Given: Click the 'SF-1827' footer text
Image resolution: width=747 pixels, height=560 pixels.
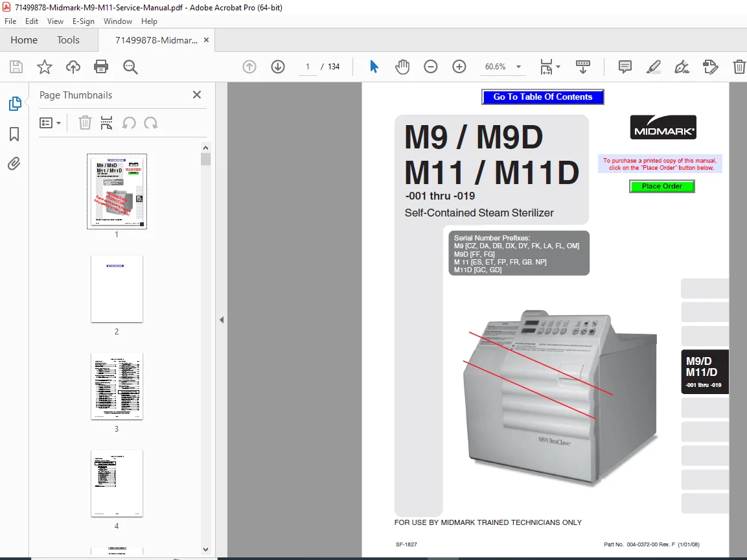Looking at the screenshot, I should [x=406, y=544].
